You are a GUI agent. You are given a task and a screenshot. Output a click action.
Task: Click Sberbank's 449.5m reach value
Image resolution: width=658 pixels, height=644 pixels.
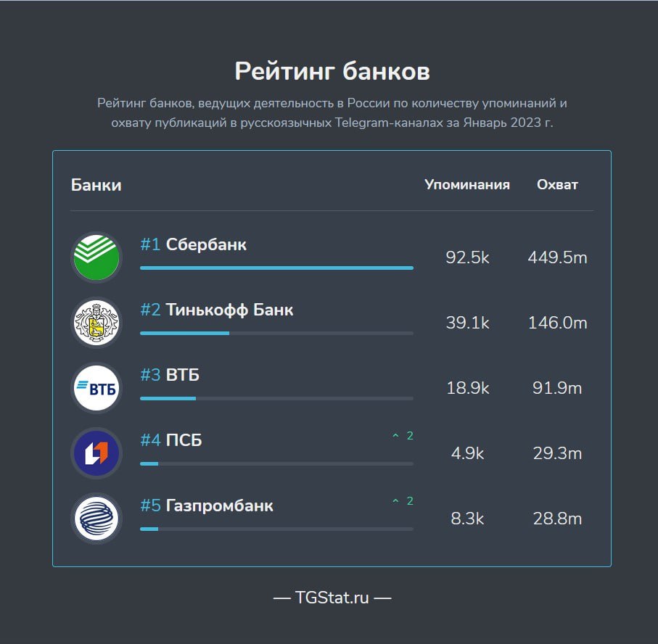557,257
